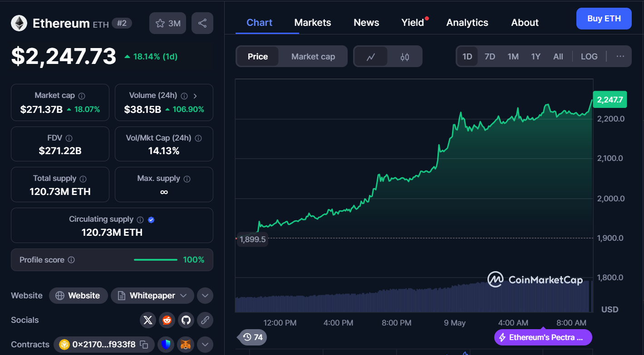Screen dimensions: 644x355
Task: Open the chain link icon in Socials
Action: point(205,320)
